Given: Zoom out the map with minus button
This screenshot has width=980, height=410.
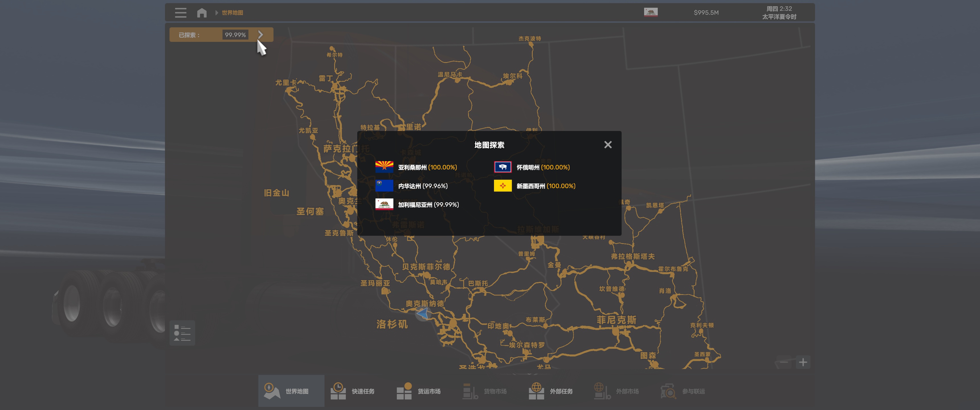Looking at the screenshot, I should (784, 362).
